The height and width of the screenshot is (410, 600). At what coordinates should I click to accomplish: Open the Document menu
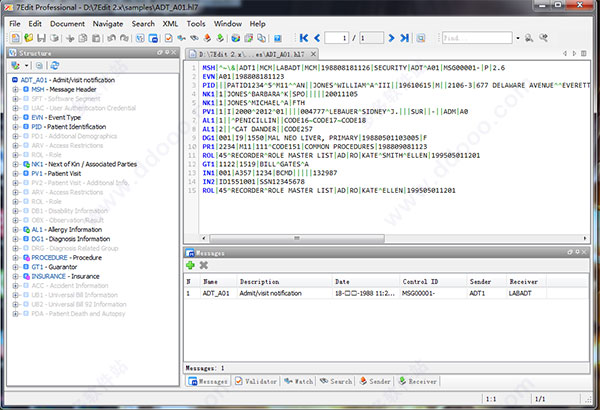pyautogui.click(x=67, y=24)
